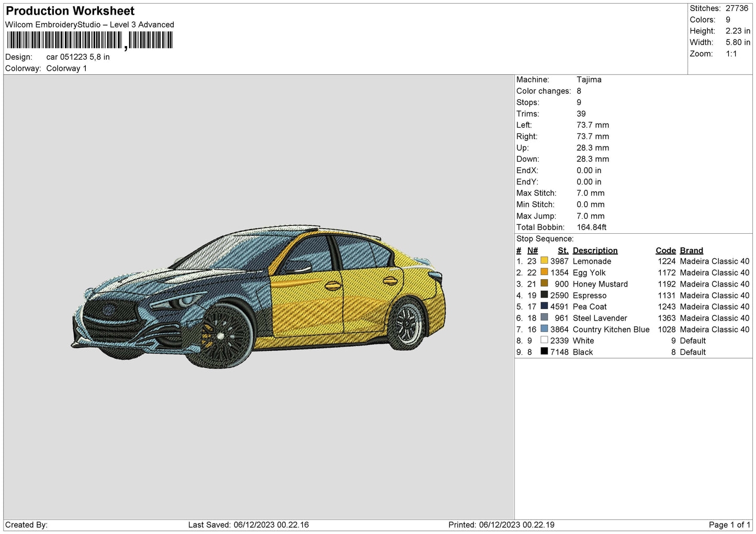The width and height of the screenshot is (756, 534).
Task: Click the 'Espresso' description text
Action: coord(590,296)
